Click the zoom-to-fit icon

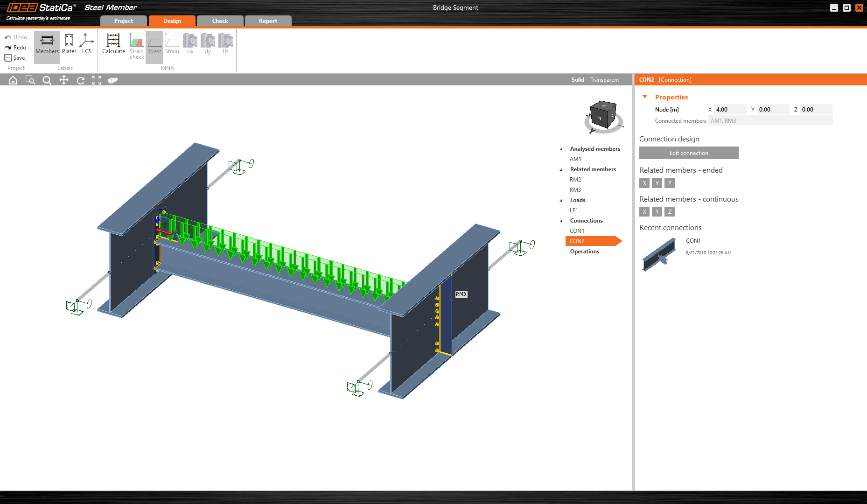[x=97, y=80]
